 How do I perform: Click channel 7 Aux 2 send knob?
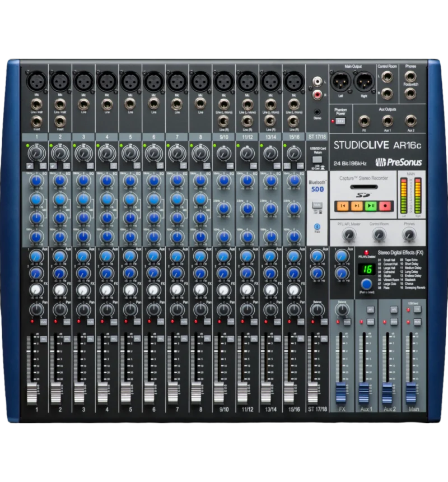177,273
